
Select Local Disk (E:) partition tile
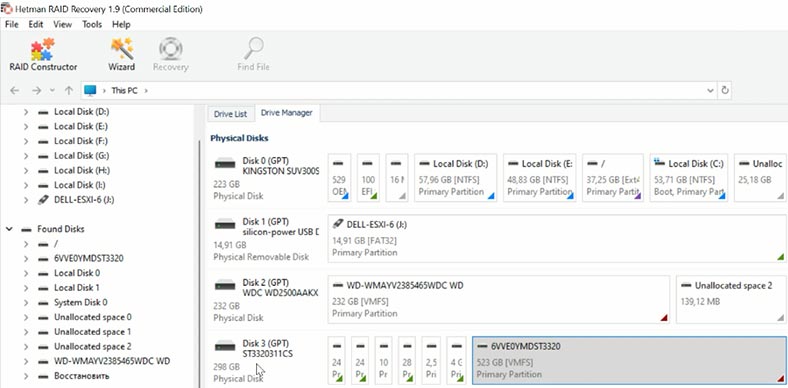539,178
